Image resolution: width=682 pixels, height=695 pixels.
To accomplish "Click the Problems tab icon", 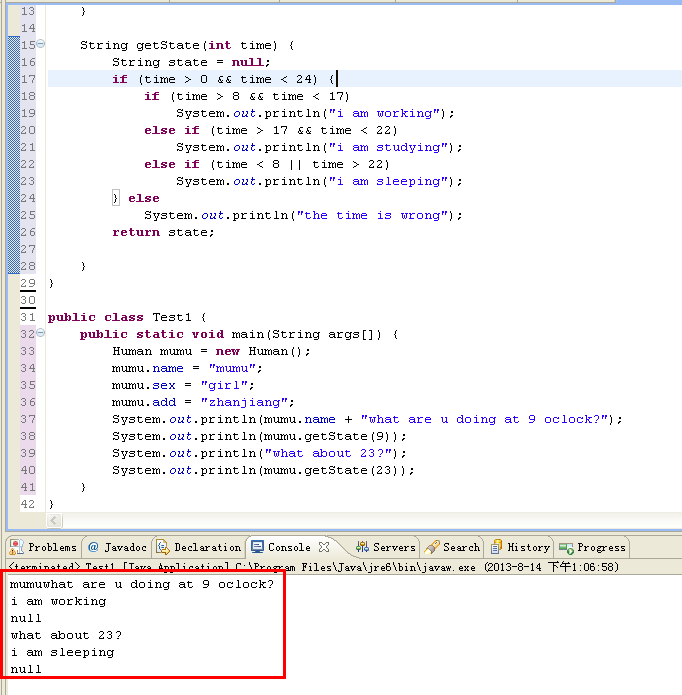I will [x=16, y=547].
